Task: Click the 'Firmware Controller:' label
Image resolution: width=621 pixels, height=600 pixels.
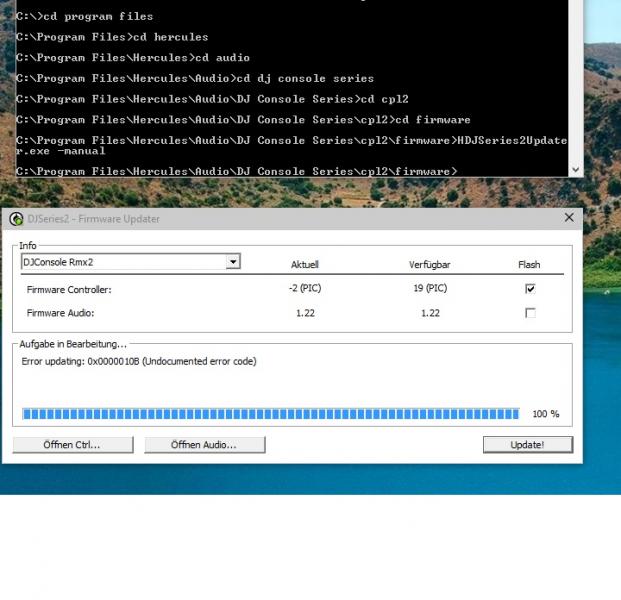Action: tap(69, 290)
